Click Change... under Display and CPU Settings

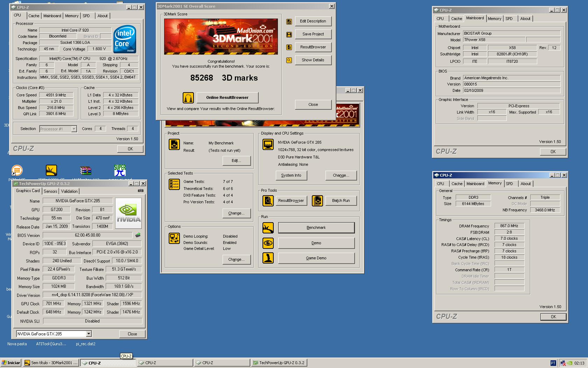[341, 176]
